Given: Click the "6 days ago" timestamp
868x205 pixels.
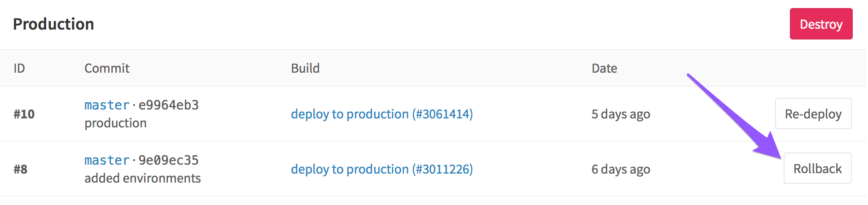Looking at the screenshot, I should coord(620,169).
